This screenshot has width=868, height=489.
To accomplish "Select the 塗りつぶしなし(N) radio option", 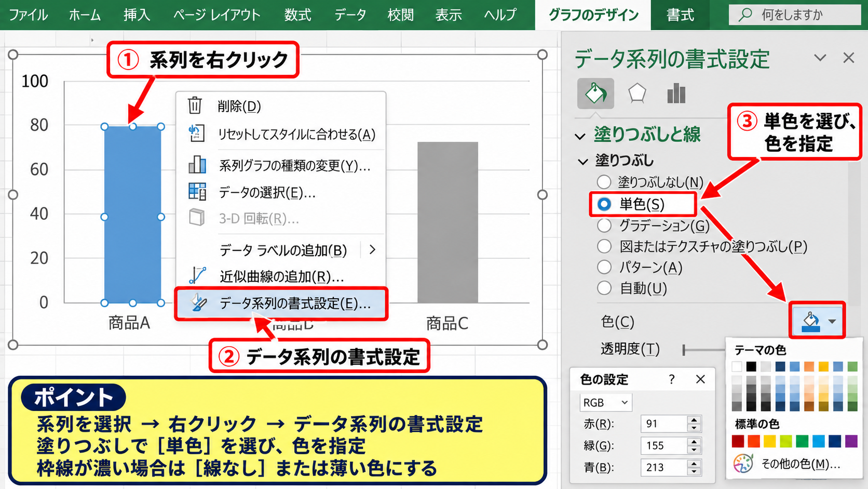I will [x=604, y=182].
